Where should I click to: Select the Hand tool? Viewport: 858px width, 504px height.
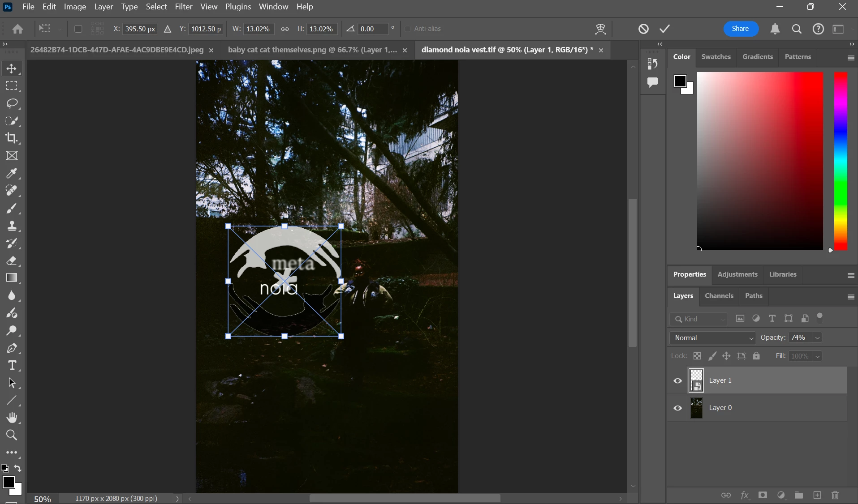12,418
